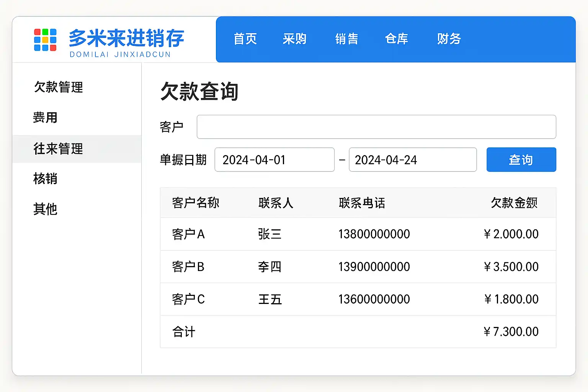Sort by the 欠款金额 column header

[514, 203]
